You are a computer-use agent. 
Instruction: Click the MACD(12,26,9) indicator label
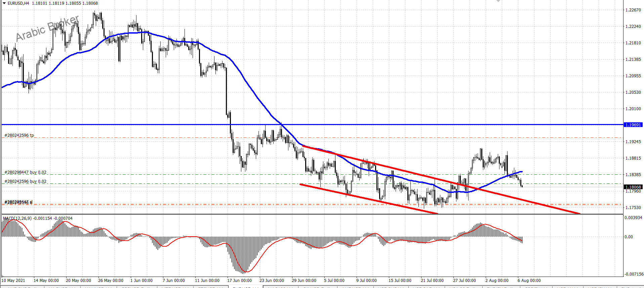tap(17, 218)
